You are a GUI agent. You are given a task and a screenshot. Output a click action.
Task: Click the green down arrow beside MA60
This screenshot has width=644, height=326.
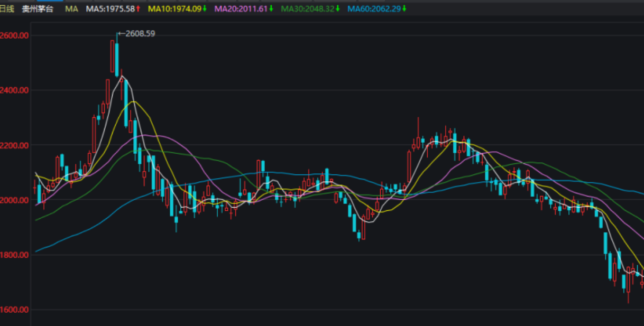(x=404, y=9)
